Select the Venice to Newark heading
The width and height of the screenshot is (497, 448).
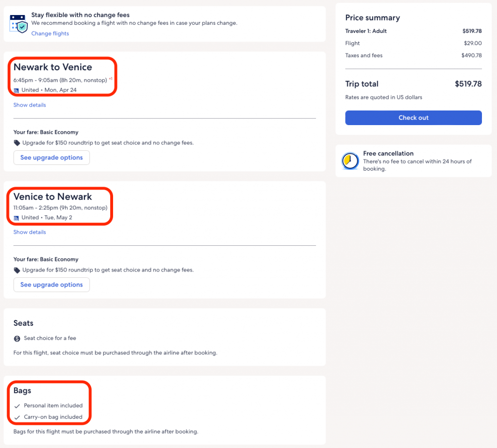click(52, 197)
